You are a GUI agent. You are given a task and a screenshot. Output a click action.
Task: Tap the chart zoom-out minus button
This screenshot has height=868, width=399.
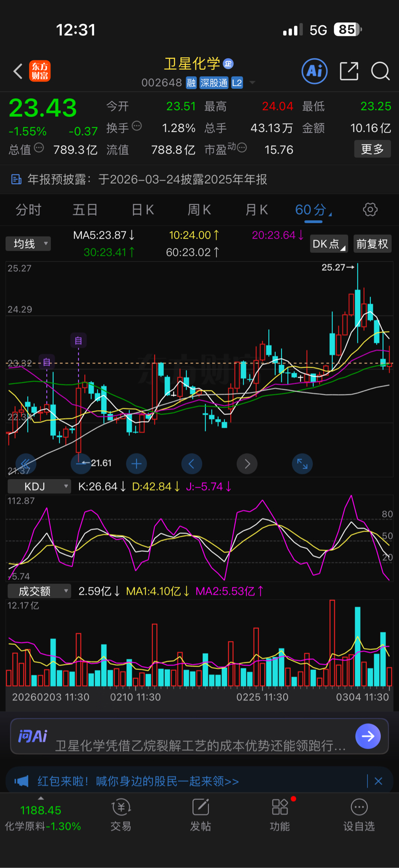point(81,463)
